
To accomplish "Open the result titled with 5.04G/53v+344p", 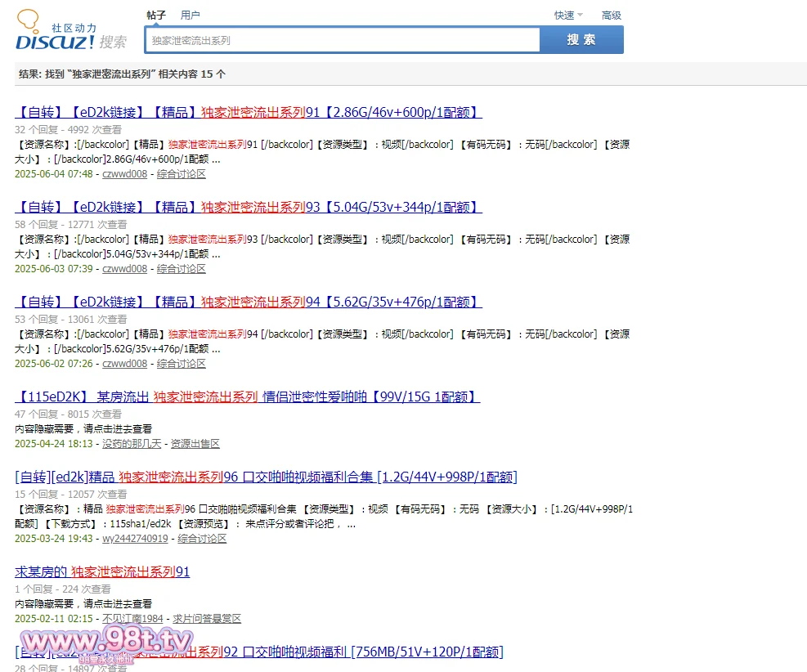I will click(248, 208).
